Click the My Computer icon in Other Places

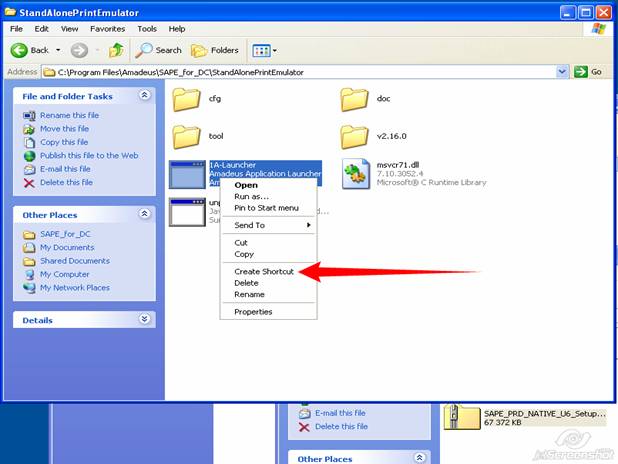click(29, 274)
